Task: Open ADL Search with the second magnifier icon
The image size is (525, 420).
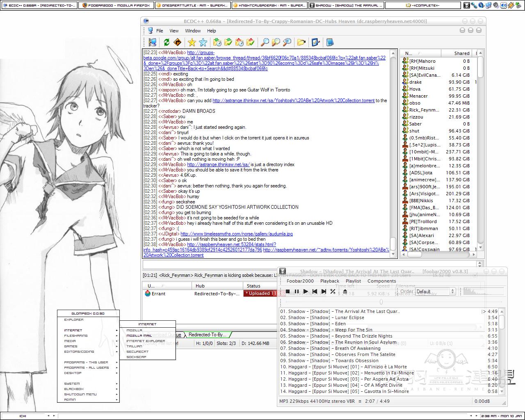Action: [x=276, y=42]
